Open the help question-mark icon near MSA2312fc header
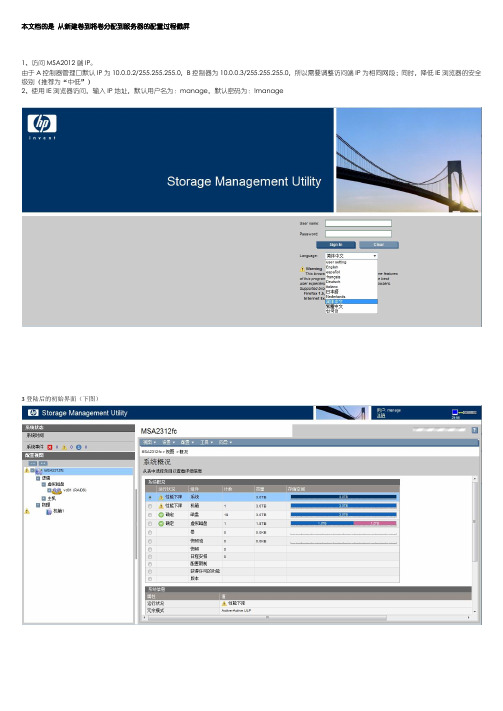 click(x=474, y=430)
